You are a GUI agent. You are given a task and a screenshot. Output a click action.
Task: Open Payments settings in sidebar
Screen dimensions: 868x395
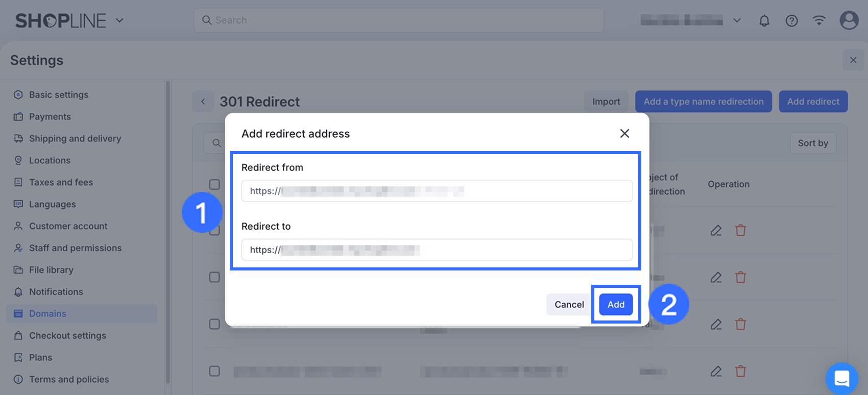pyautogui.click(x=50, y=117)
